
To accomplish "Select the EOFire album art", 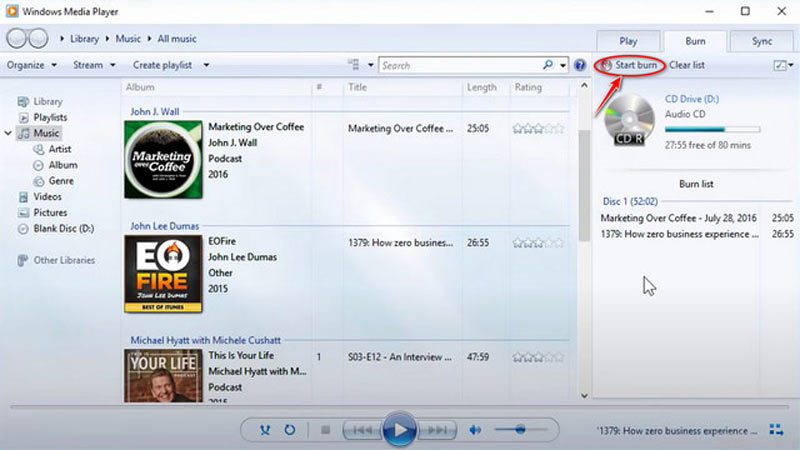I will tap(163, 274).
